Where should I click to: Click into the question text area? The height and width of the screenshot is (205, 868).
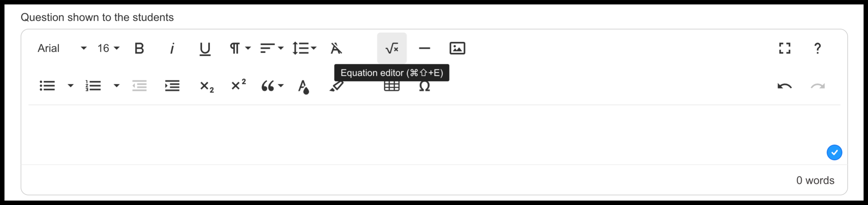434,135
